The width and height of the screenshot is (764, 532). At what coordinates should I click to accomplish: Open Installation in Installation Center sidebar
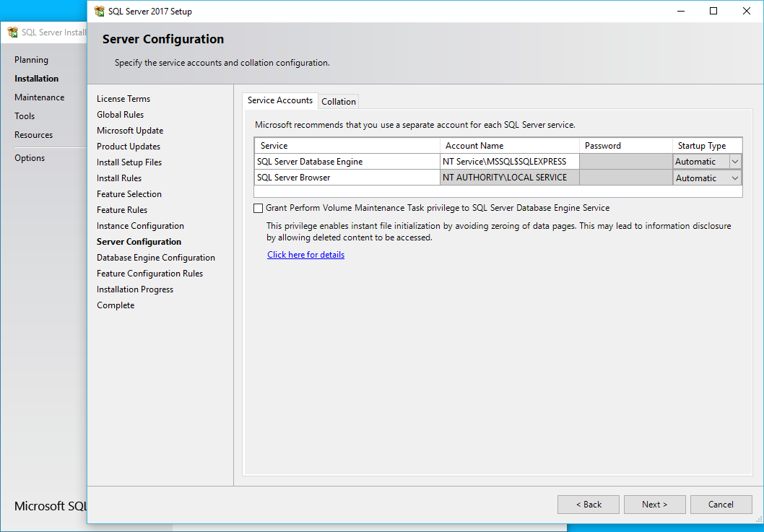(x=37, y=79)
